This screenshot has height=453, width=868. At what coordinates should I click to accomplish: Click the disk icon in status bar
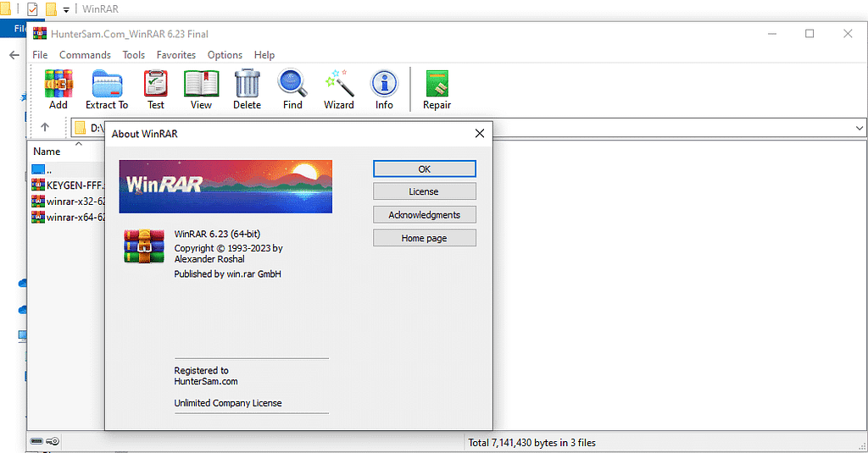[x=37, y=441]
